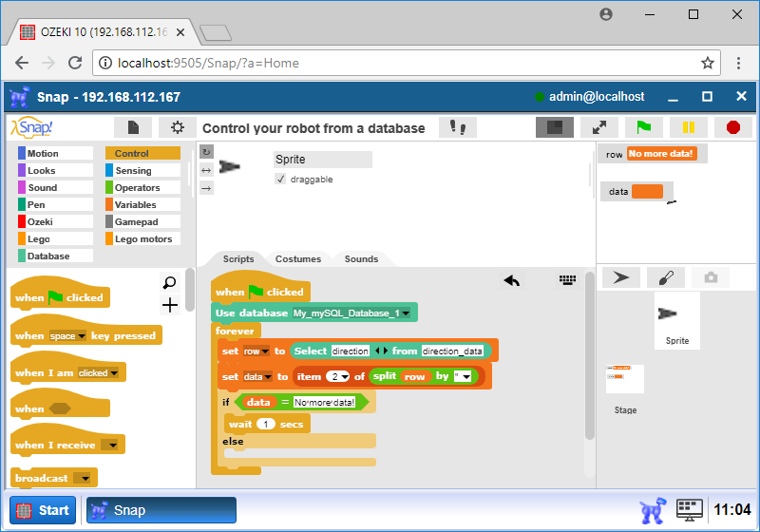
Task: Set sprite rotation style to can rotate
Action: [206, 152]
